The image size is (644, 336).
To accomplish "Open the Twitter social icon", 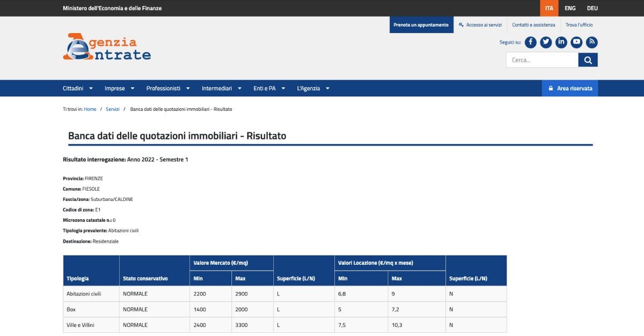I will click(546, 42).
